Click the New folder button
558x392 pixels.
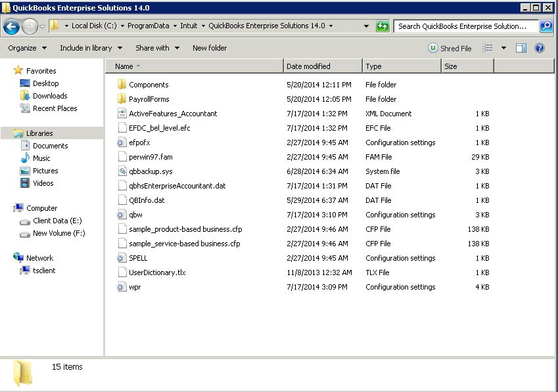tap(210, 48)
